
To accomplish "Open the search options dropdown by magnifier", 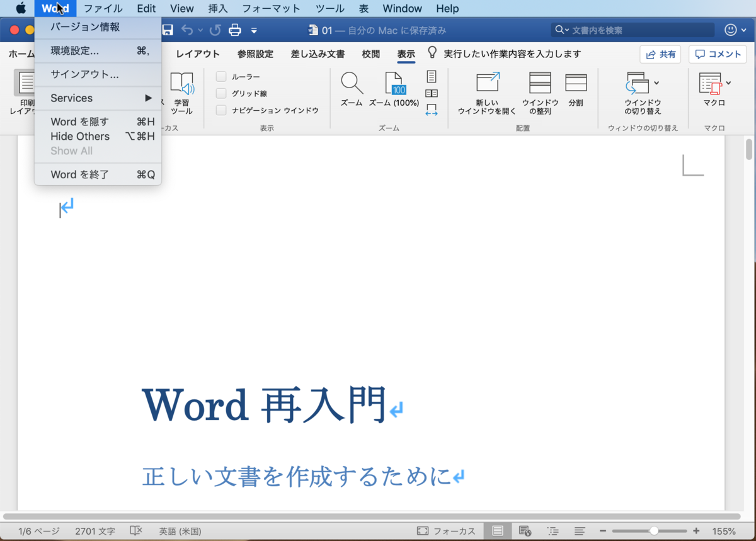I will [562, 30].
